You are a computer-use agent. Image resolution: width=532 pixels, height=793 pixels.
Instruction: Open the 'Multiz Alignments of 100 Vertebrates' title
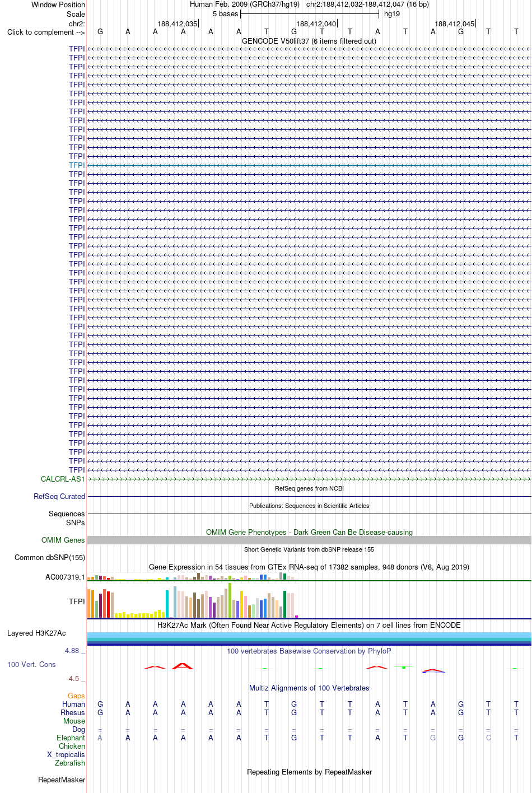pyautogui.click(x=309, y=688)
